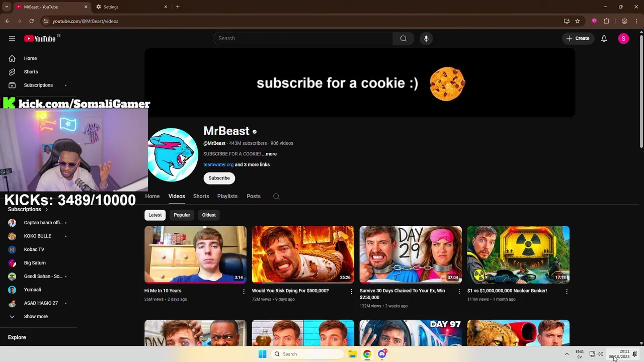Click the search magnifier button
644x362 pixels.
(x=404, y=38)
